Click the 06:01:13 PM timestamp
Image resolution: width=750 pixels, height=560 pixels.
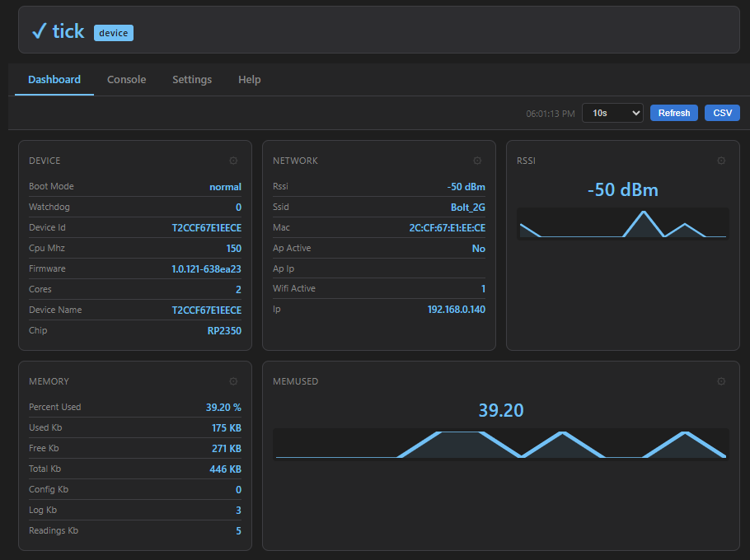click(x=550, y=113)
